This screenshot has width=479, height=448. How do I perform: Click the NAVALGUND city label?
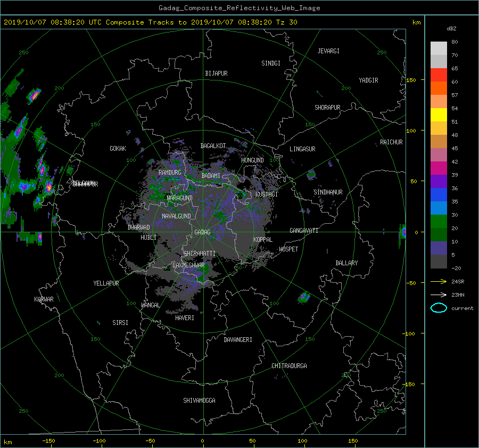tap(176, 216)
